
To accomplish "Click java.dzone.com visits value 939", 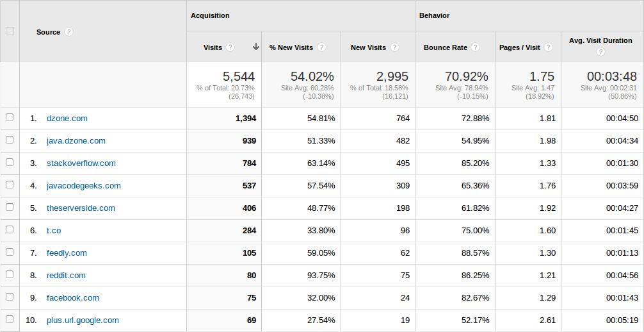I will pos(249,141).
